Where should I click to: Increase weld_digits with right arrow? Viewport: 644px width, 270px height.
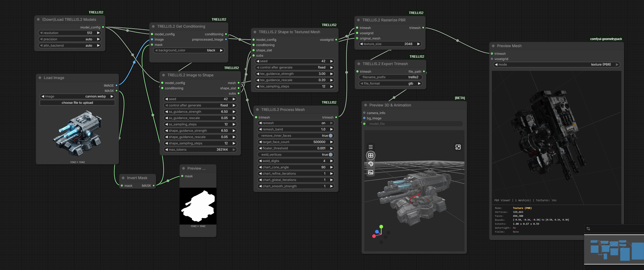332,161
